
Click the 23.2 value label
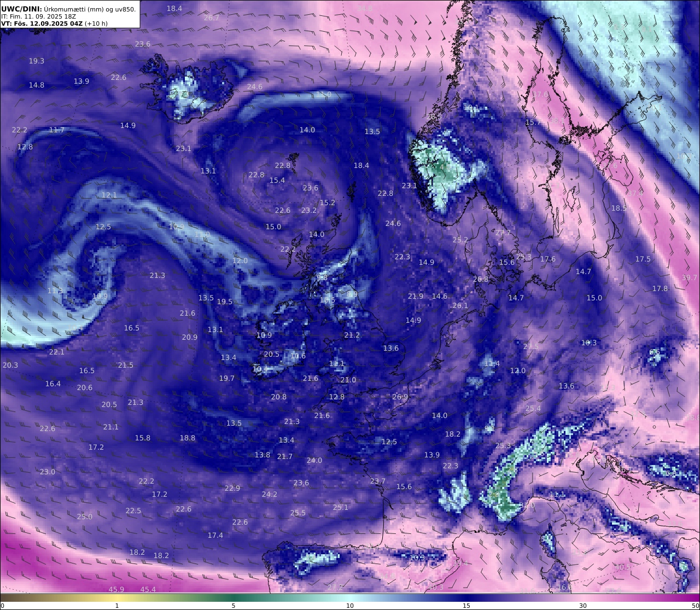pyautogui.click(x=309, y=211)
